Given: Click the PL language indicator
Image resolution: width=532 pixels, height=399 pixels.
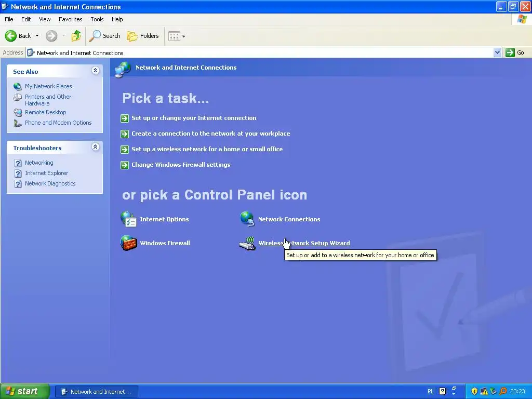Looking at the screenshot, I should click(430, 391).
